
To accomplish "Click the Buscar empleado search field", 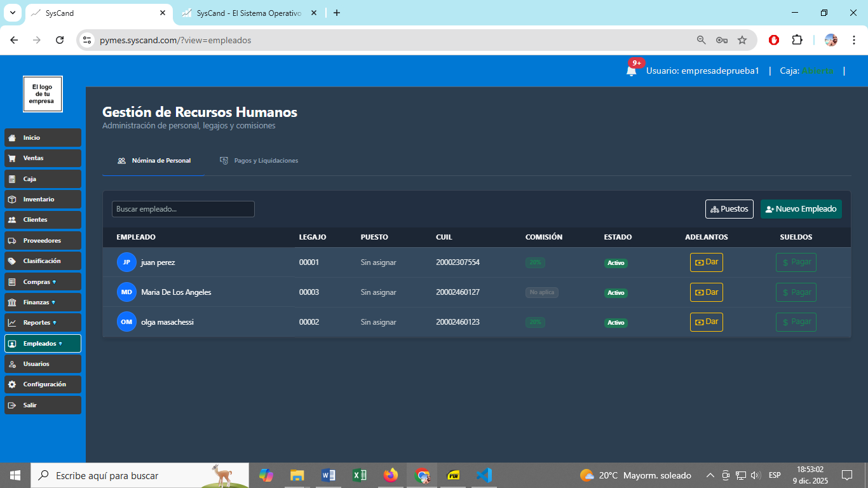I will (x=183, y=209).
